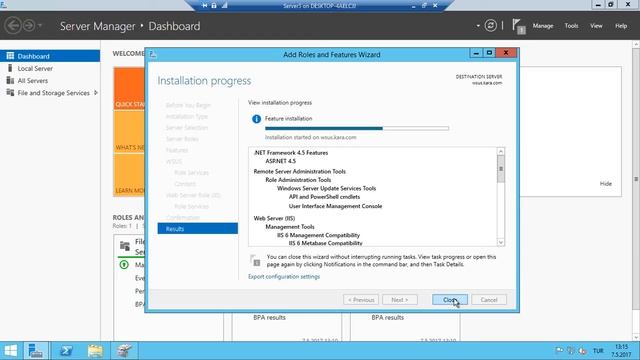Click the Add Roles wizard title icon
The image size is (640, 360).
point(153,54)
